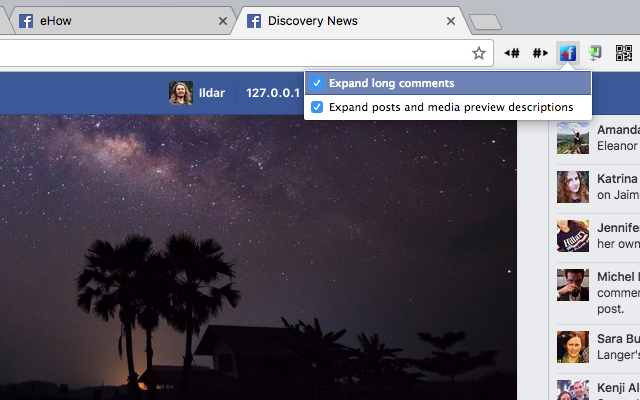Screen dimensions: 640x400
Task: Open Kenji's ticker story name
Action: click(618, 388)
